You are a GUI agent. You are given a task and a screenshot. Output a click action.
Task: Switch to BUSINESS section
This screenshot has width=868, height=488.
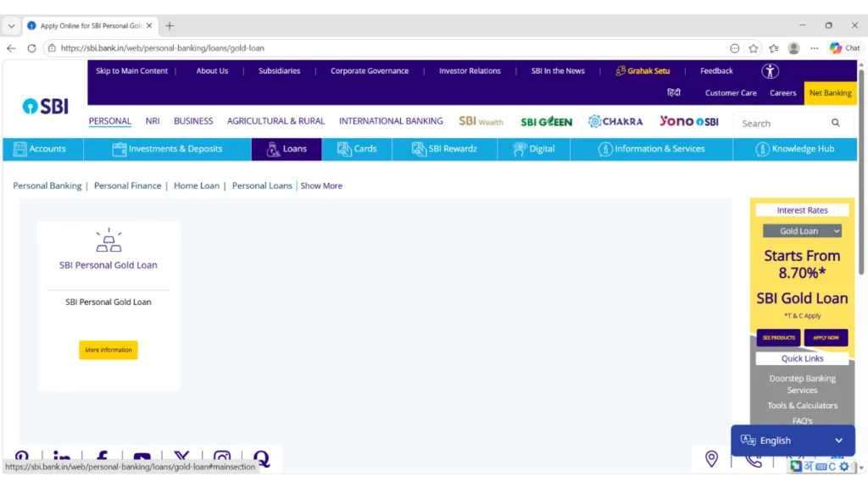193,121
